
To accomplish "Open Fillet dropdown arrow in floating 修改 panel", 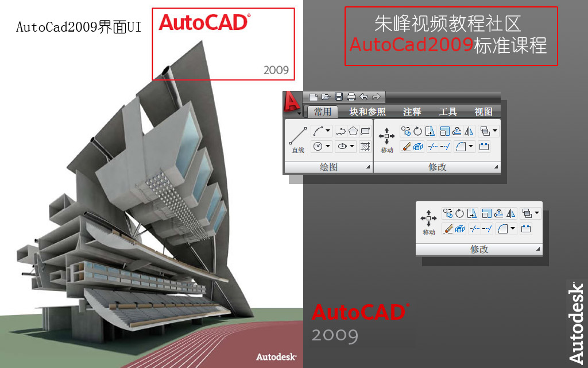I will pyautogui.click(x=513, y=229).
